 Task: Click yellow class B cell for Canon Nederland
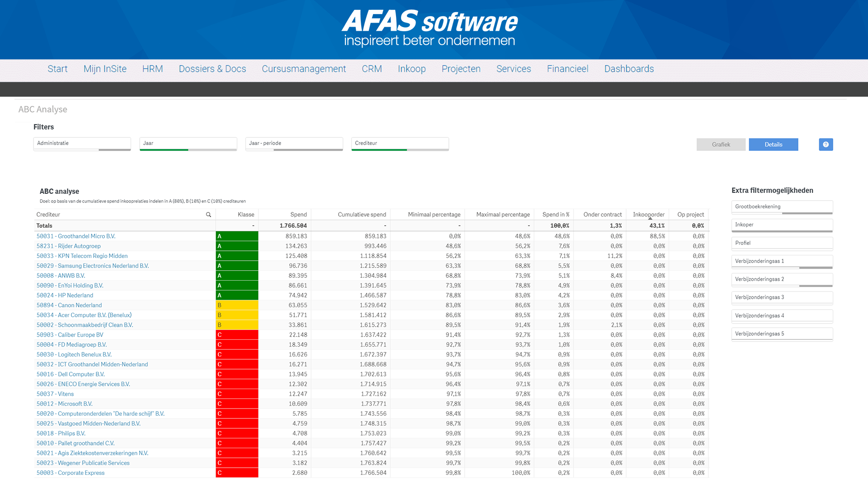(x=237, y=305)
